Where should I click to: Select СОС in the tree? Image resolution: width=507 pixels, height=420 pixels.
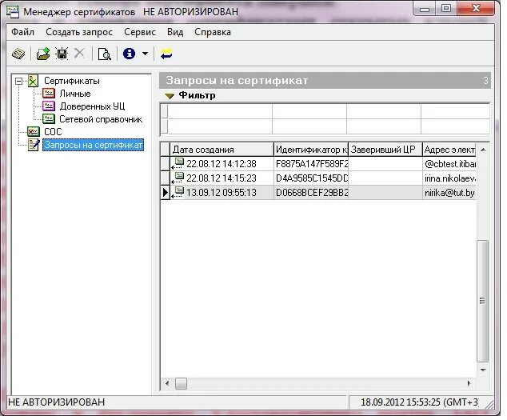[x=53, y=132]
